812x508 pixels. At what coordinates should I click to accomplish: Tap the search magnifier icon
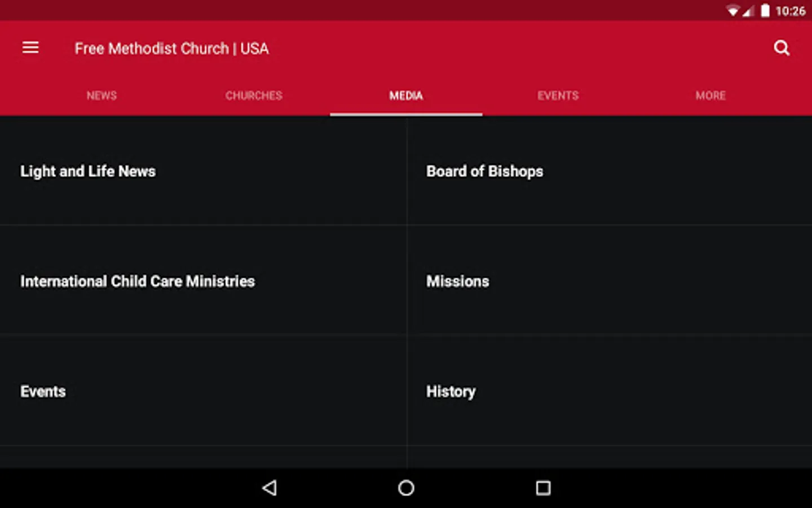[x=782, y=48]
